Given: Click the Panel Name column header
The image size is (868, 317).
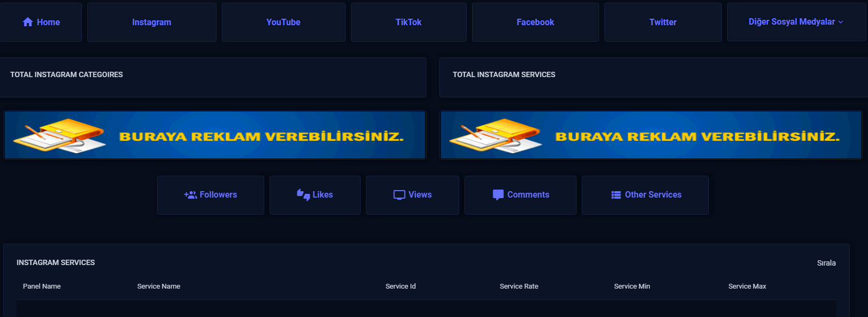Looking at the screenshot, I should point(42,286).
